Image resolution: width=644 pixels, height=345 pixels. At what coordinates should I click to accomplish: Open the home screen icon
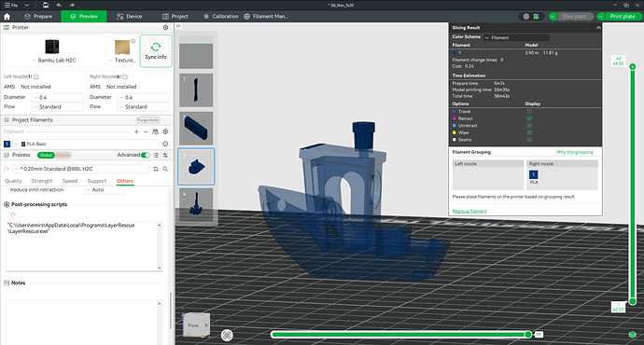pyautogui.click(x=7, y=17)
